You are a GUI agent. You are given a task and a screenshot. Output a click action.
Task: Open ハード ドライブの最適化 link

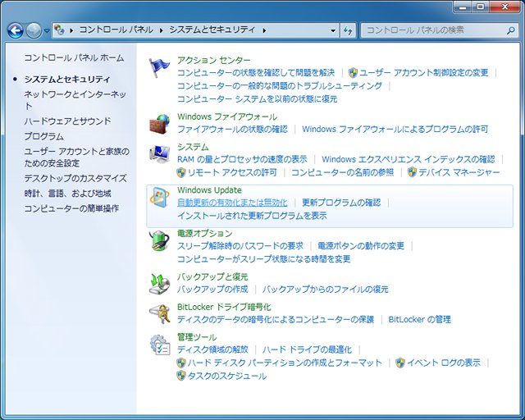coord(307,349)
